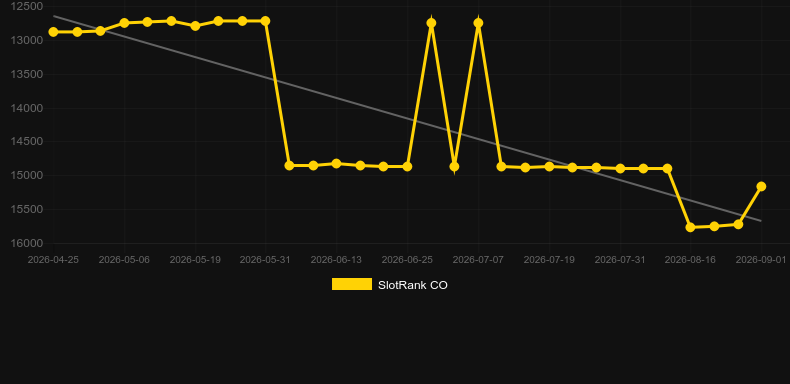790x384 pixels.
Task: Toggle the SlotRank CO legend label
Action: pos(413,285)
